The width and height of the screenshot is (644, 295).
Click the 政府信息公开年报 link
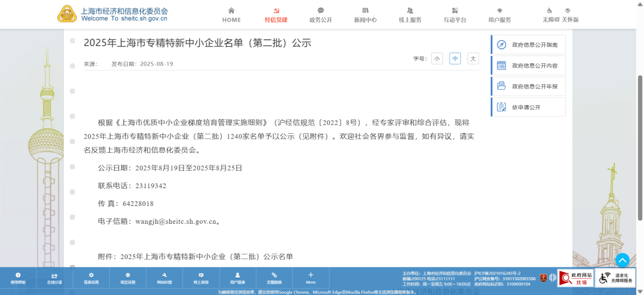click(x=534, y=87)
